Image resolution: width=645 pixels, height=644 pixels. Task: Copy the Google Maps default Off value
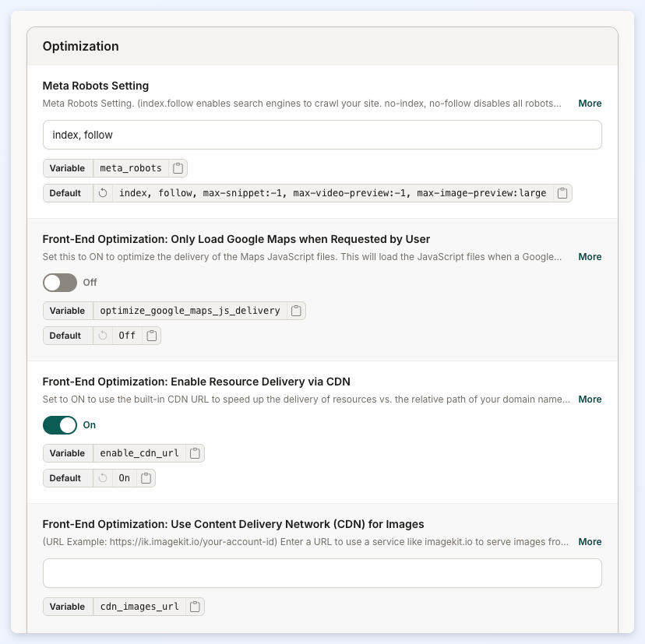(x=151, y=336)
